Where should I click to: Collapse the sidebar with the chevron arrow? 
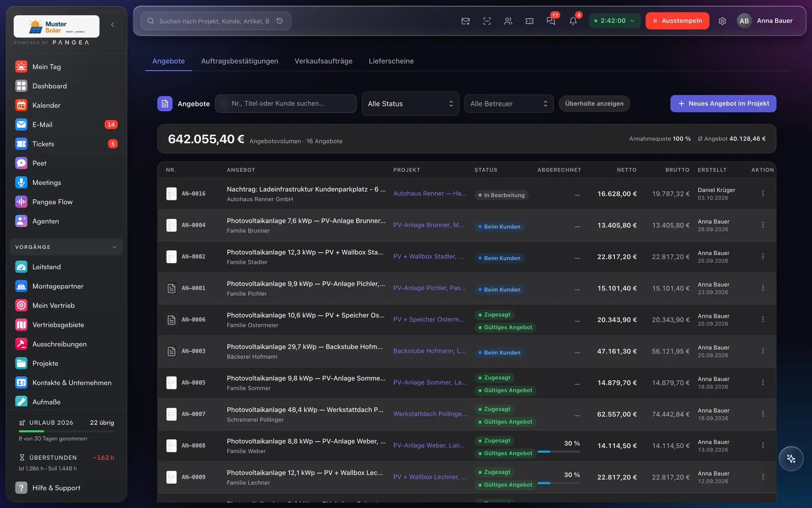pyautogui.click(x=112, y=25)
